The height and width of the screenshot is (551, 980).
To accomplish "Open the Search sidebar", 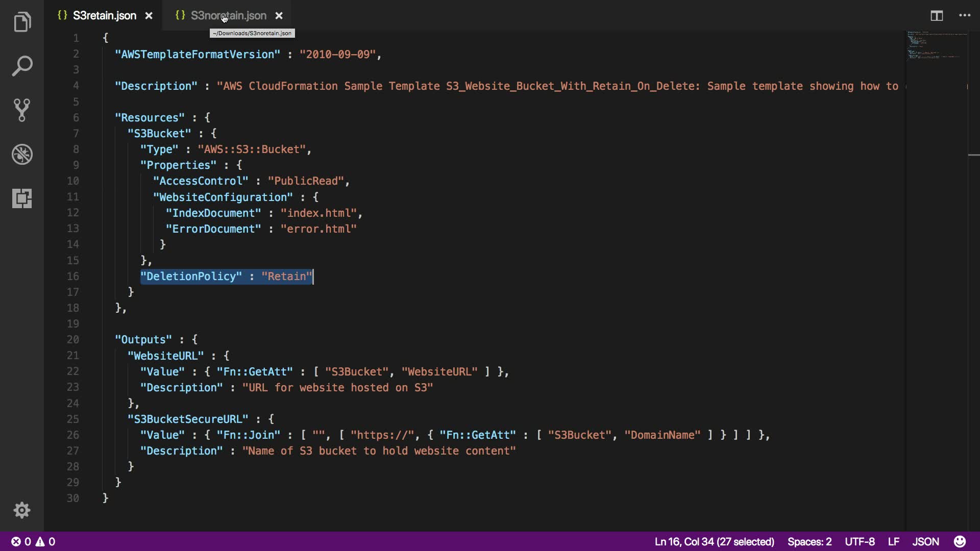I will tap(22, 66).
